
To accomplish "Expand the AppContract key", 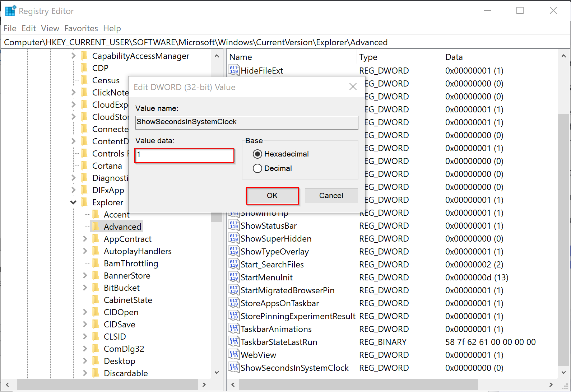I will pyautogui.click(x=85, y=239).
